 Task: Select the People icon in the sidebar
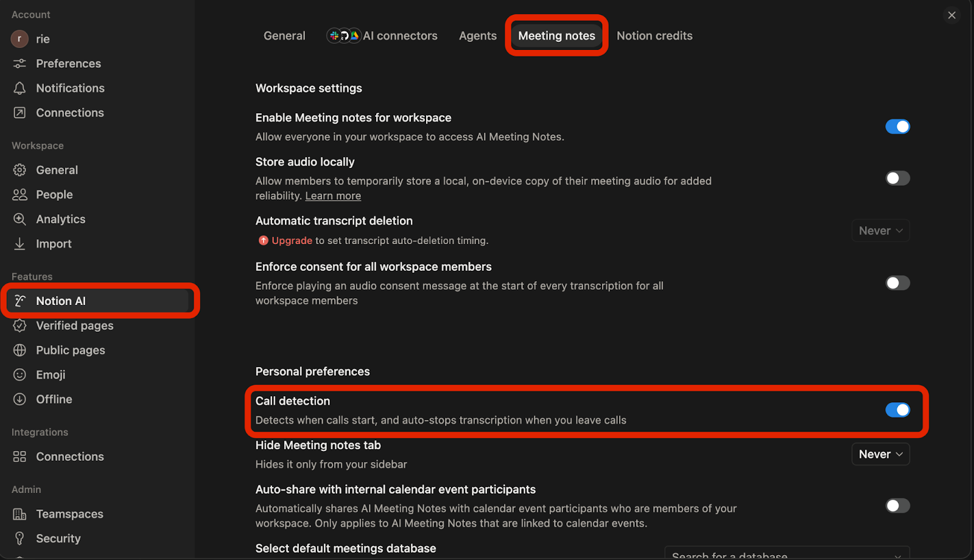[19, 194]
